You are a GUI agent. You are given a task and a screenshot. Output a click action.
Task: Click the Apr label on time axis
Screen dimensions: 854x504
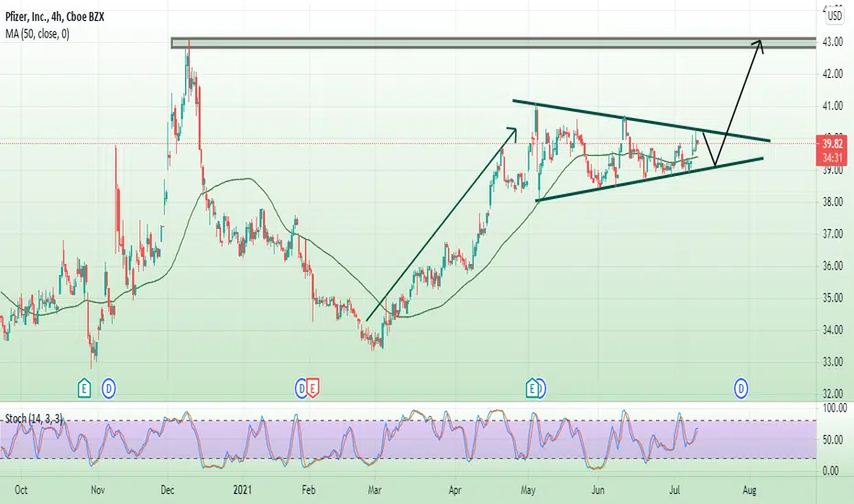pyautogui.click(x=454, y=490)
